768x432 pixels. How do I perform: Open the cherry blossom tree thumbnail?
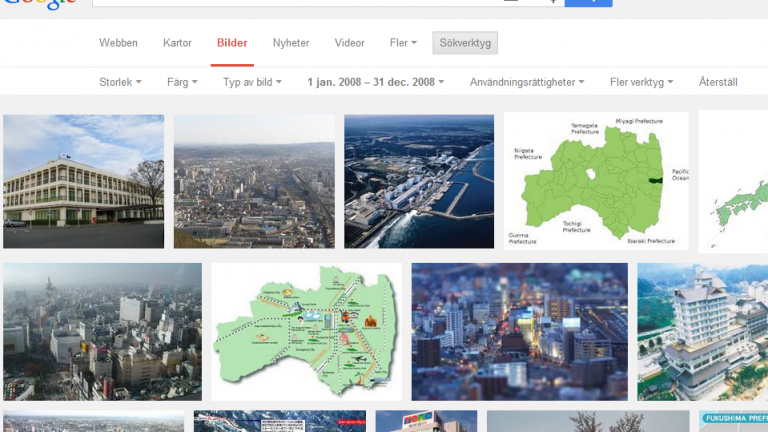588,421
